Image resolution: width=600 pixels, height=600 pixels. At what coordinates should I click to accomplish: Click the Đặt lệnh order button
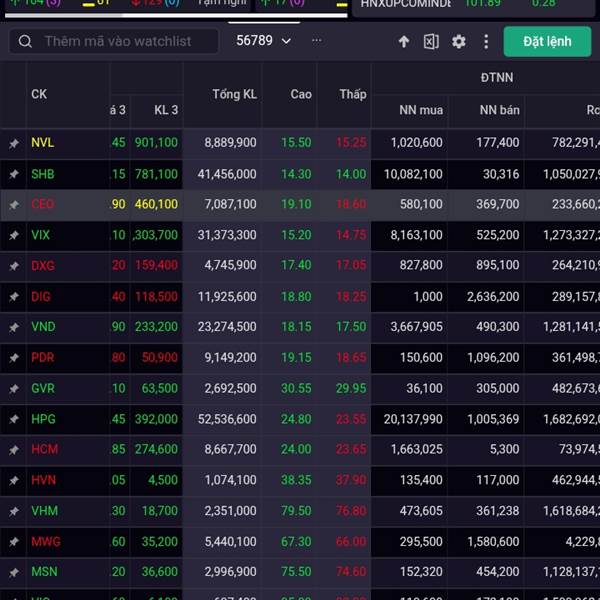click(x=547, y=41)
